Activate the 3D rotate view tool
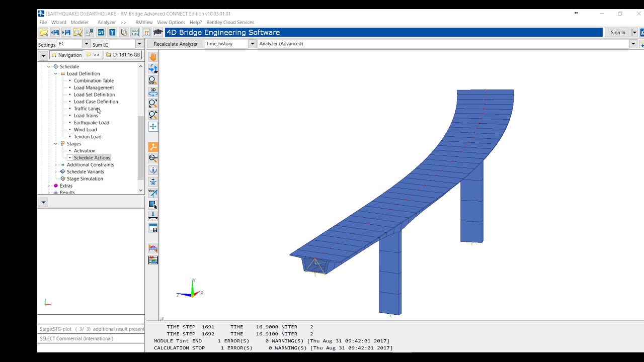This screenshot has height=362, width=644. click(x=153, y=92)
